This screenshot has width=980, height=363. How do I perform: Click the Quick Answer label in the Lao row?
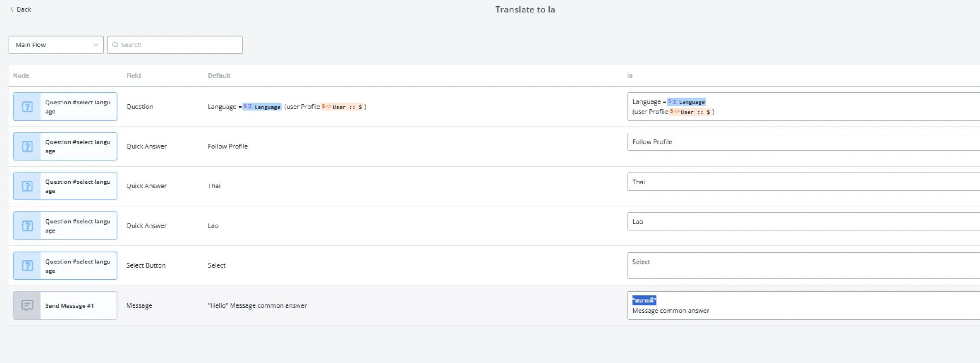tap(147, 225)
